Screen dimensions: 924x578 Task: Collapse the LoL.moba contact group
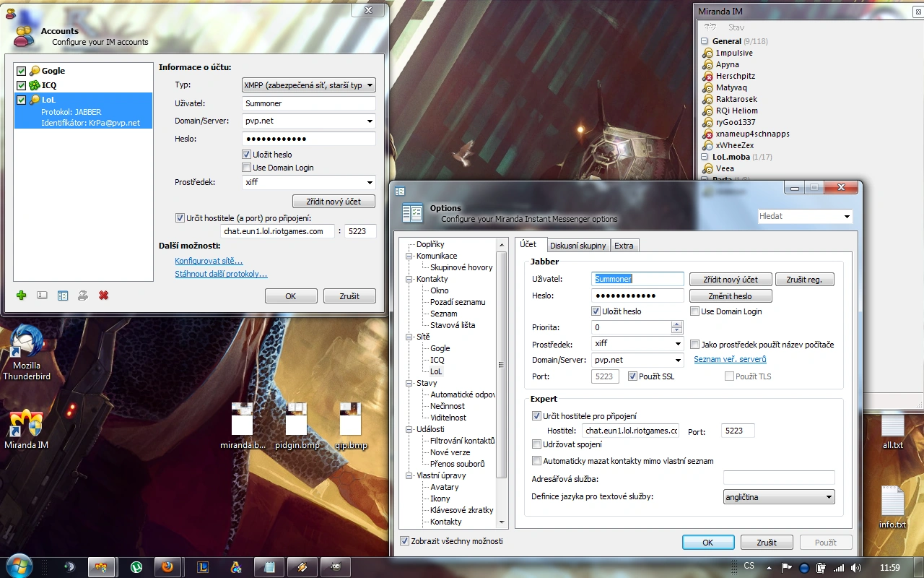pos(705,157)
